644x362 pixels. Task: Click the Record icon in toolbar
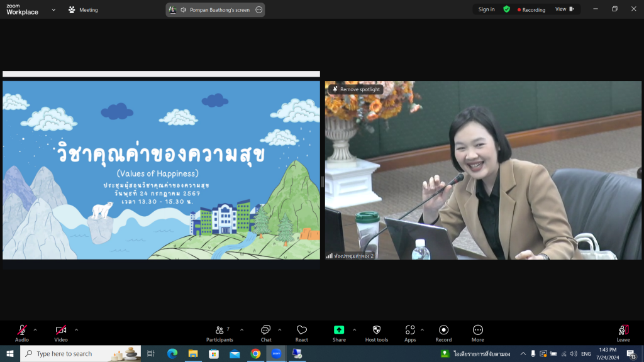click(x=443, y=331)
